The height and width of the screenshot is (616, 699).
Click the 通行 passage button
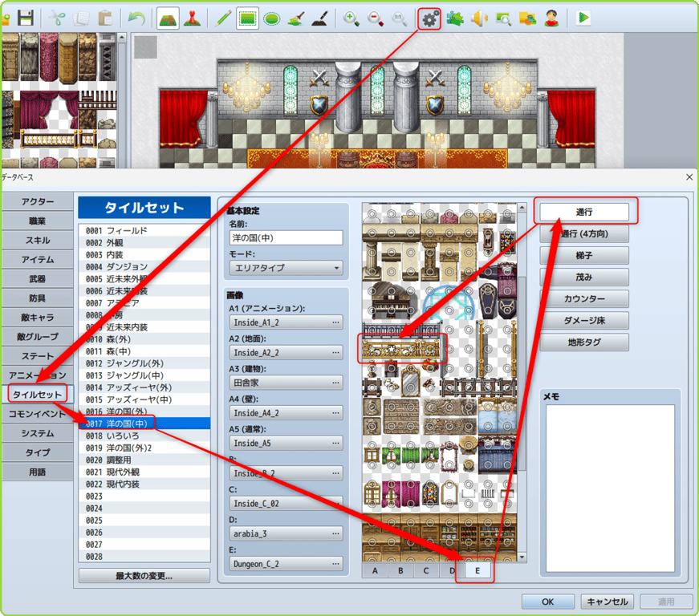pyautogui.click(x=584, y=212)
